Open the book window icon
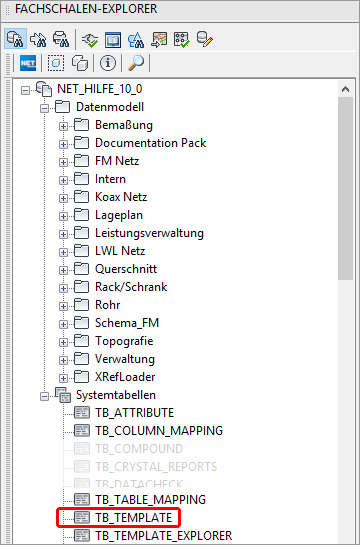This screenshot has height=545, width=360. [x=113, y=39]
